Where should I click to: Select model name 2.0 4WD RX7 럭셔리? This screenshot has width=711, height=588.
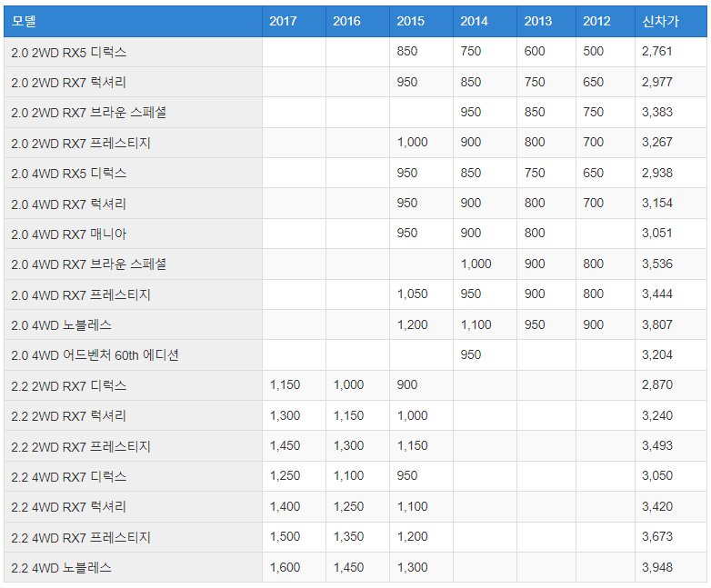tap(68, 204)
